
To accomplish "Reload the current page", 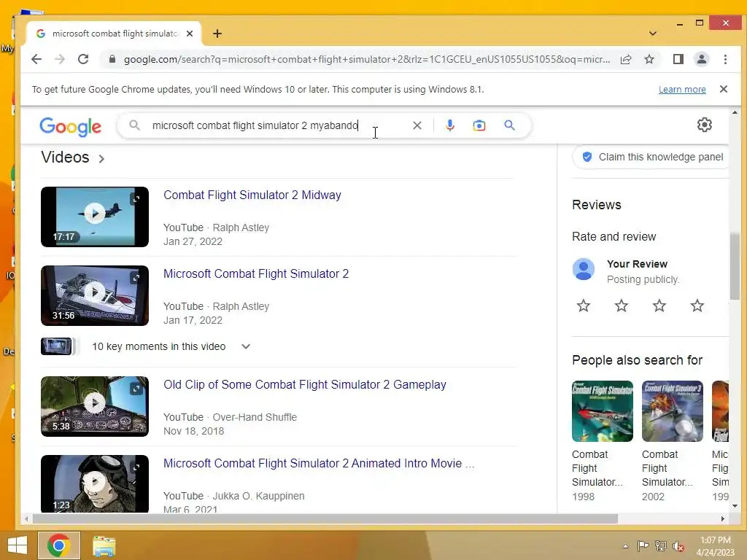I will click(x=83, y=59).
